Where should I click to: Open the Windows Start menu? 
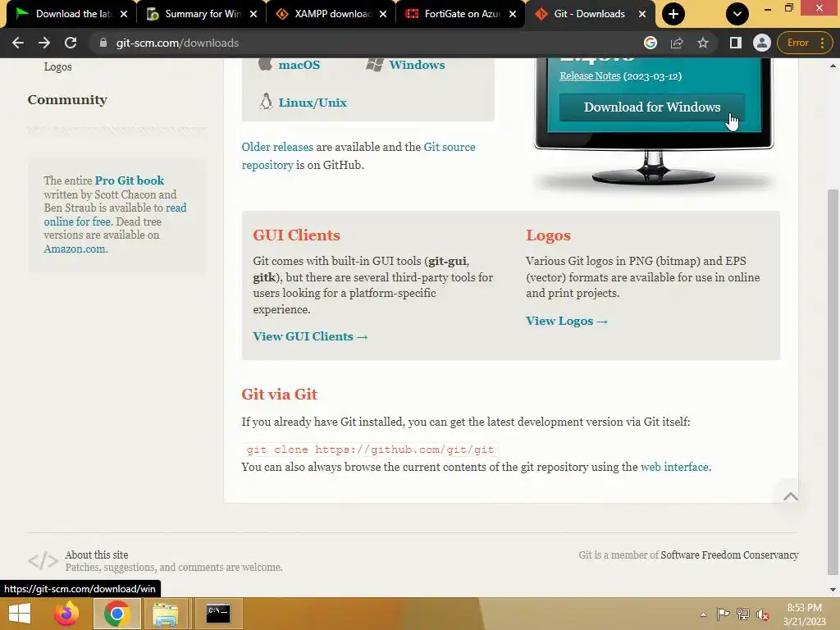pos(20,614)
